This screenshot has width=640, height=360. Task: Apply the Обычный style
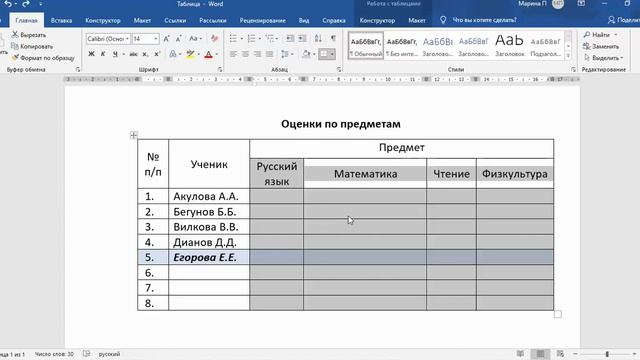[366, 46]
